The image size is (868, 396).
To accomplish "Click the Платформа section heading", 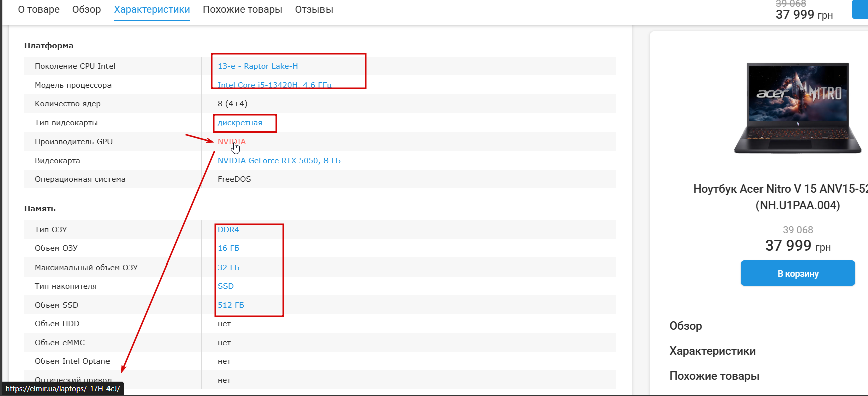I will click(x=49, y=46).
